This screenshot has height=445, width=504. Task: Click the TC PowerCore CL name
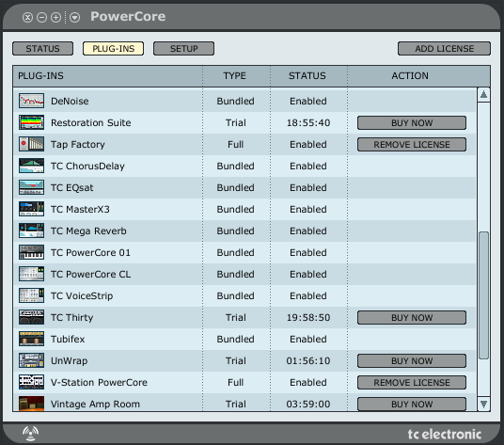[90, 275]
